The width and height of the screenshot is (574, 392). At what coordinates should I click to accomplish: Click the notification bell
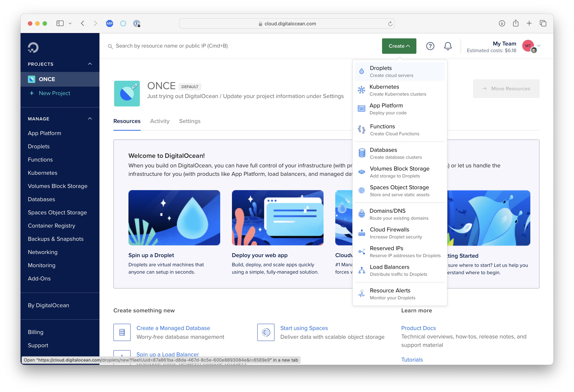[448, 46]
